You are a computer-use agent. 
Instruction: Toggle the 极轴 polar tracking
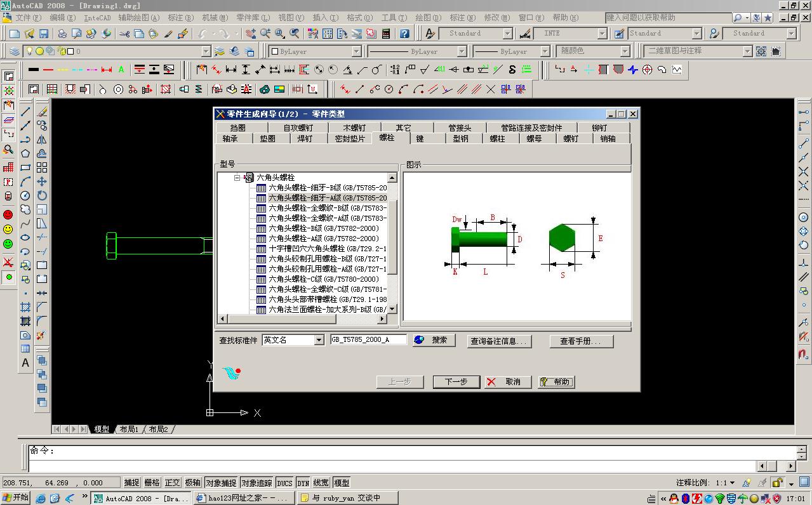click(193, 483)
